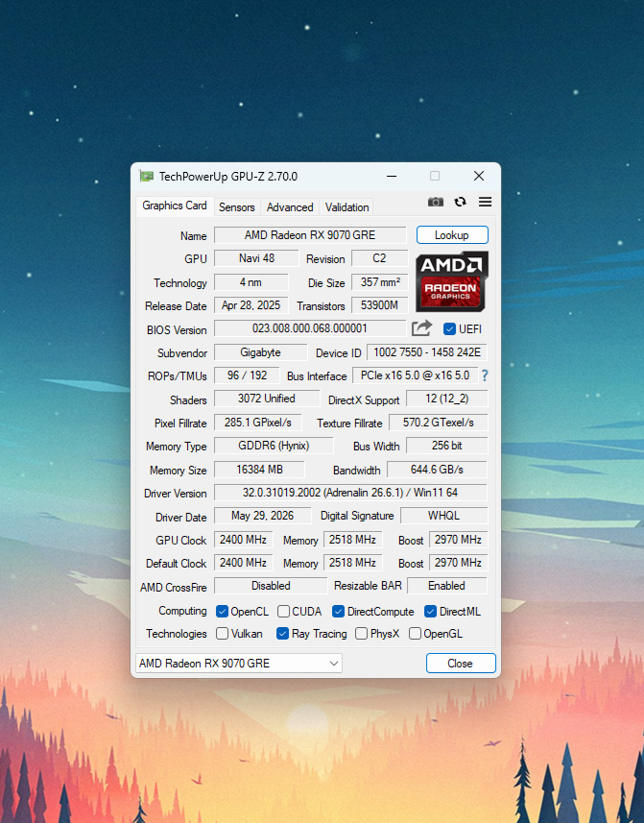Enable the CUDA checkbox
The width and height of the screenshot is (644, 823).
tap(284, 612)
